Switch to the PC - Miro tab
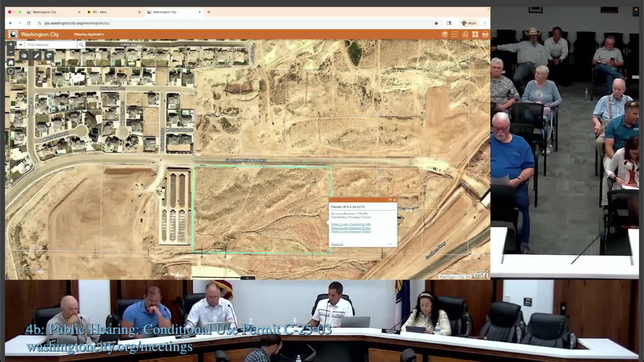The width and height of the screenshot is (644, 362). click(100, 12)
